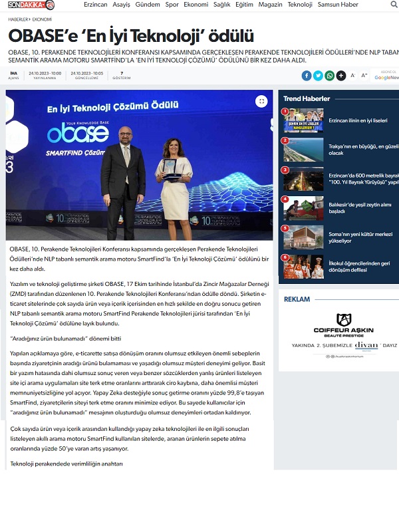The height and width of the screenshot is (532, 399).
Task: Click the 'REKLAM' section heading
Action: coord(297,299)
